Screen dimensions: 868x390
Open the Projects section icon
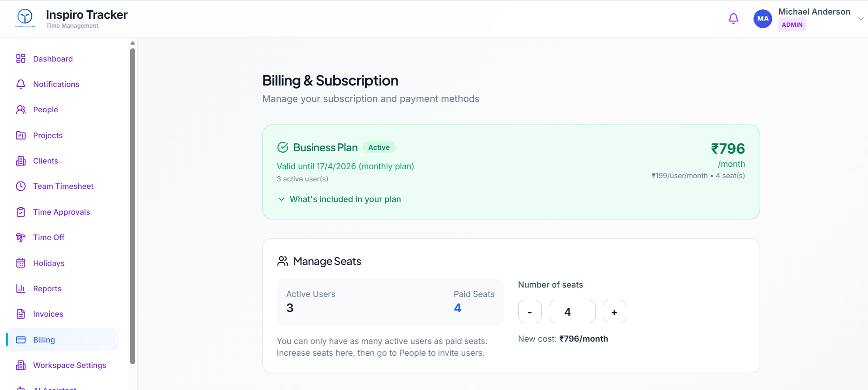(x=21, y=135)
